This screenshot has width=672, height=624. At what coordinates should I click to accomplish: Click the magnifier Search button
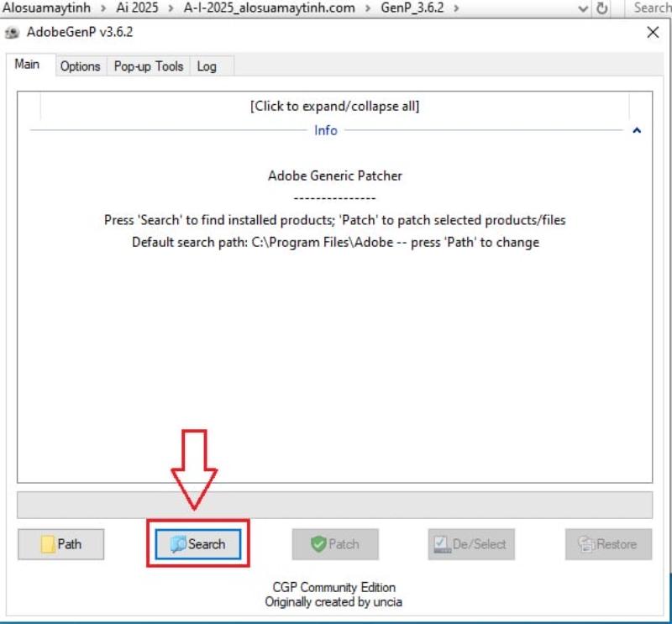(198, 544)
